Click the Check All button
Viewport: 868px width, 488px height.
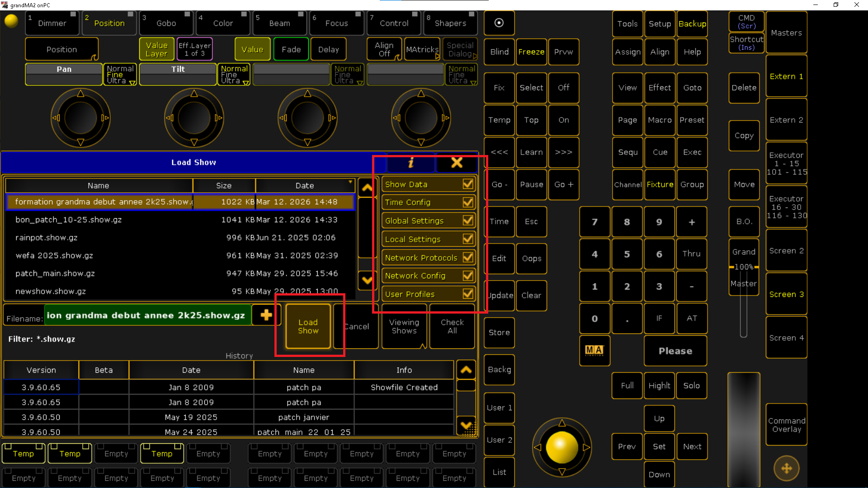coord(452,326)
